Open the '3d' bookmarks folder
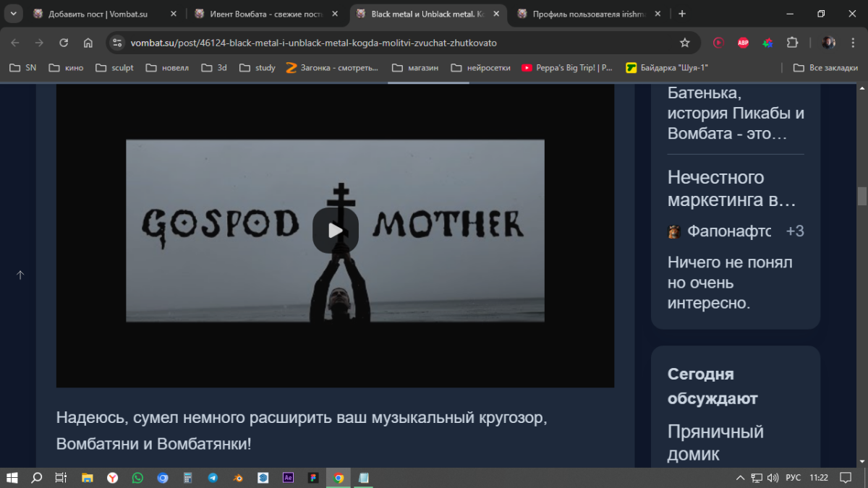Viewport: 868px width, 488px height. click(x=214, y=68)
